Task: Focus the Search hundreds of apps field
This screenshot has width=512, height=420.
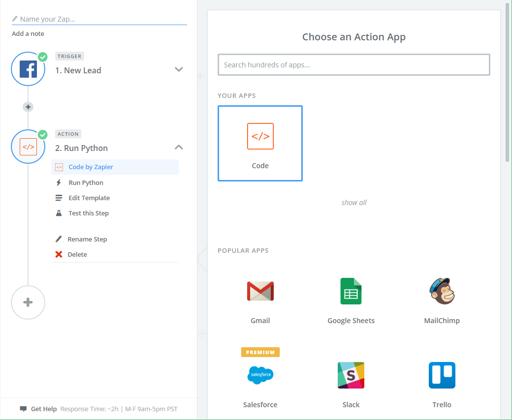Action: click(353, 65)
